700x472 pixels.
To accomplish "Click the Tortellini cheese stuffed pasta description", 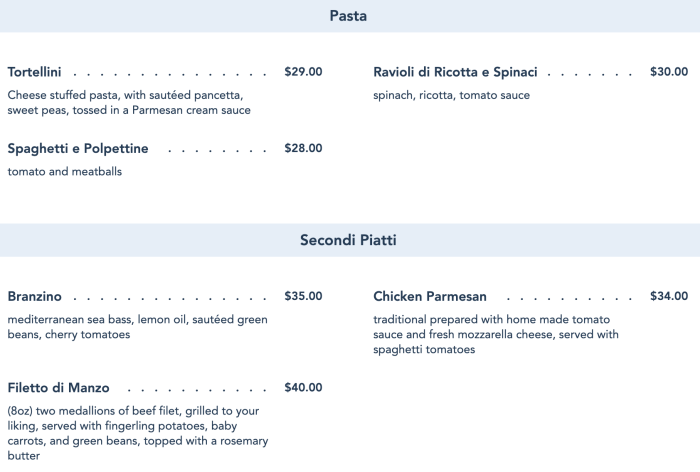I will (x=129, y=102).
